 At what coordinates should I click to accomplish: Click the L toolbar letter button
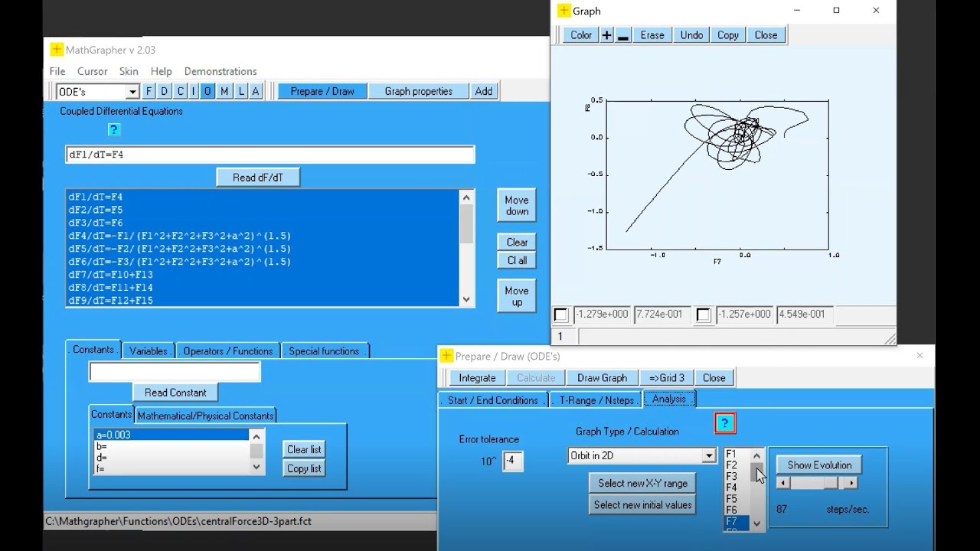coord(241,91)
